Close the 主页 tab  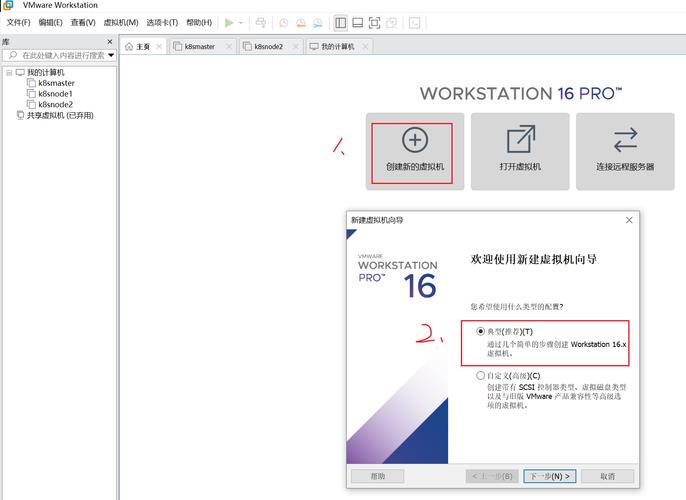pos(159,46)
